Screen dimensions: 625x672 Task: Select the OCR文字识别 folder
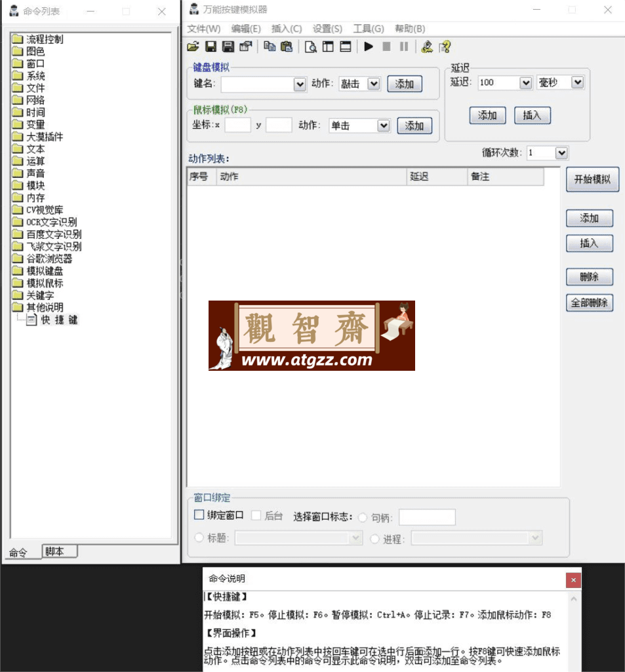click(45, 222)
